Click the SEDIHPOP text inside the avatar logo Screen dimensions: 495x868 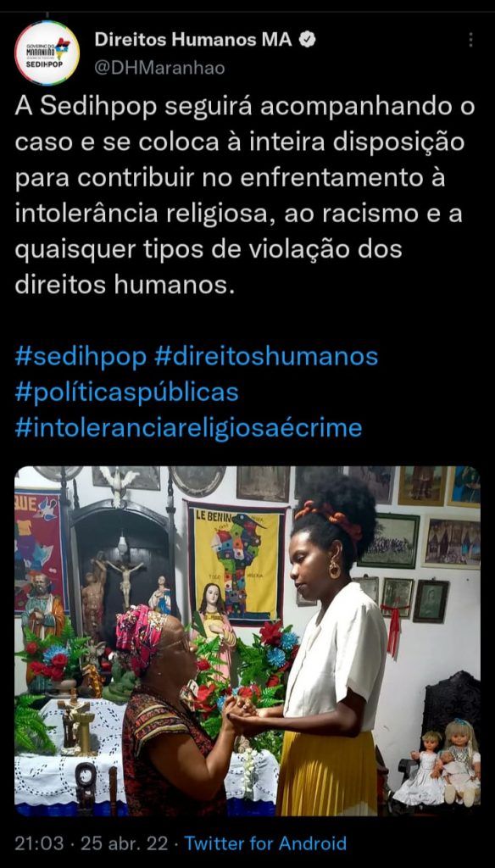47,63
